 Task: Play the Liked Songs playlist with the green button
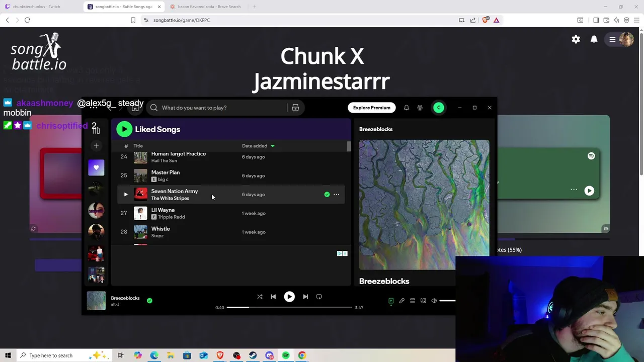(124, 129)
